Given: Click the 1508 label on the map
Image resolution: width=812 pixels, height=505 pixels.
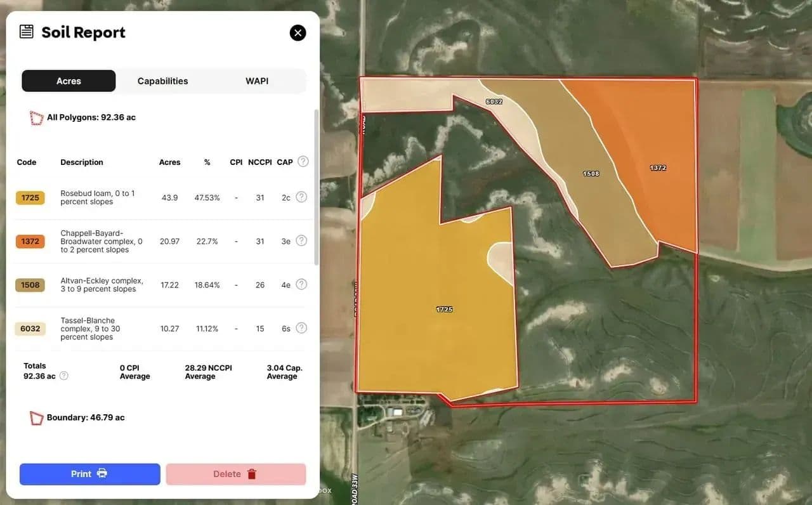Looking at the screenshot, I should tap(591, 173).
